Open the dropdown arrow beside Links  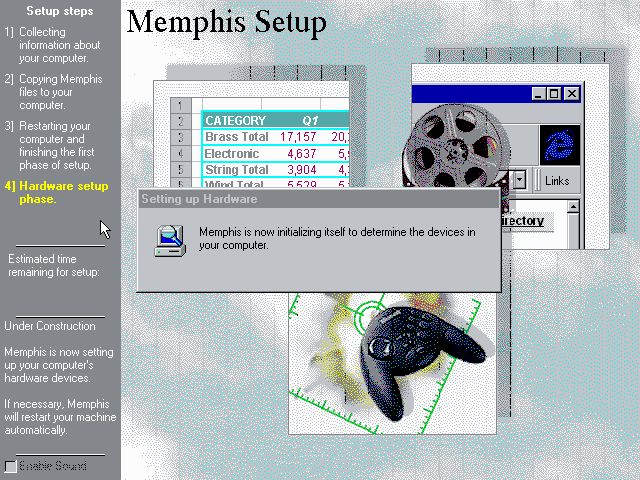(x=520, y=180)
